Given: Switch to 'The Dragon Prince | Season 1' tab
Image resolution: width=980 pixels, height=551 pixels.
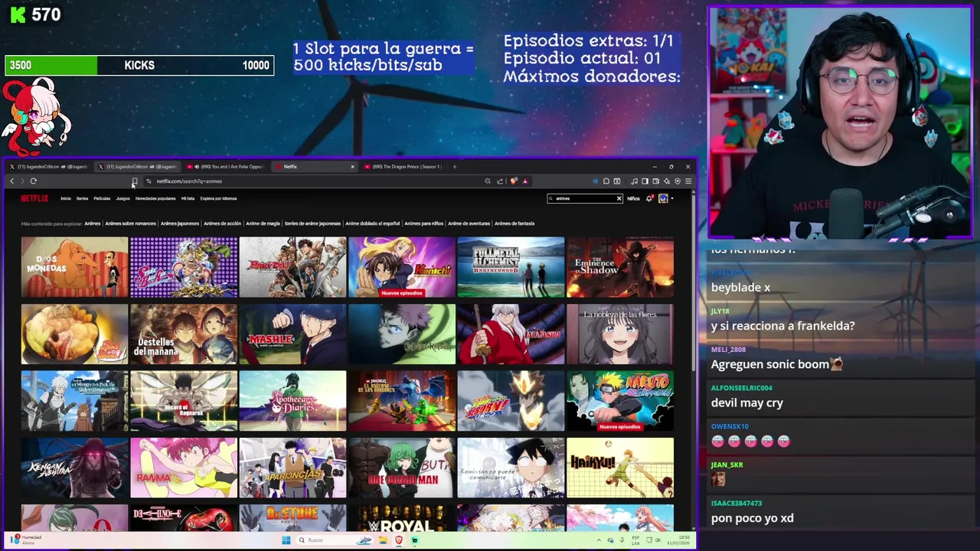Looking at the screenshot, I should pos(403,166).
